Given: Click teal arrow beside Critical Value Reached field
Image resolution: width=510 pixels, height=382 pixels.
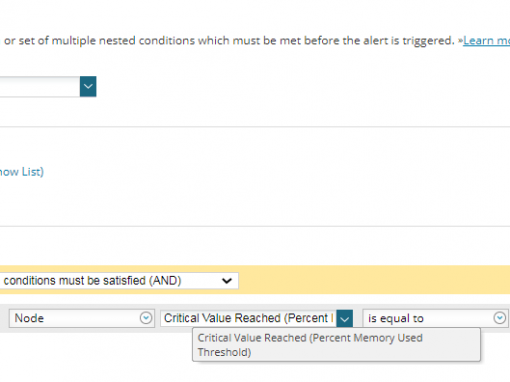Looking at the screenshot, I should point(345,319).
